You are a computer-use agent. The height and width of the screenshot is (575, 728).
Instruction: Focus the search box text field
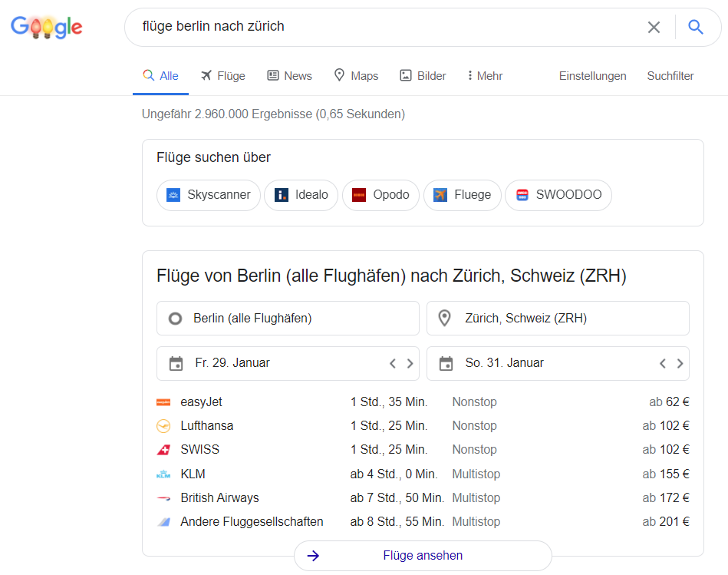point(390,26)
